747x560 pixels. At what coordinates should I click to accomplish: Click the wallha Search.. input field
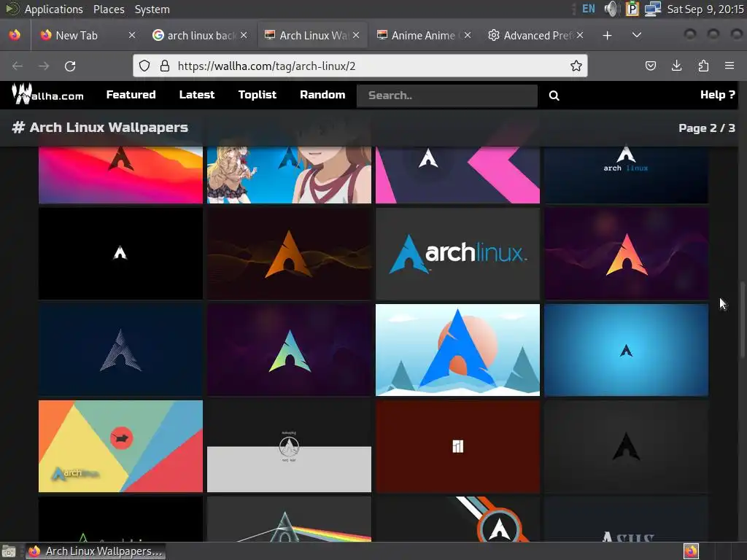[x=447, y=96]
